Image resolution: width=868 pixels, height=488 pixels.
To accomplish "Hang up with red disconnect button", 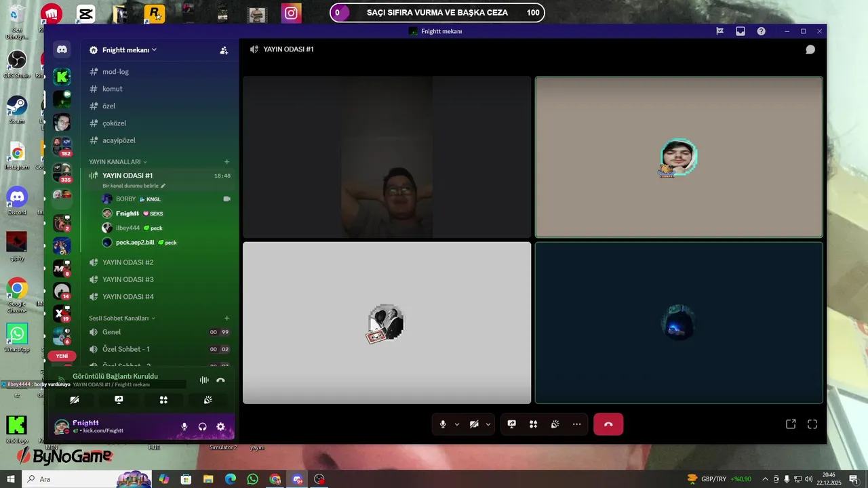I will [x=608, y=424].
